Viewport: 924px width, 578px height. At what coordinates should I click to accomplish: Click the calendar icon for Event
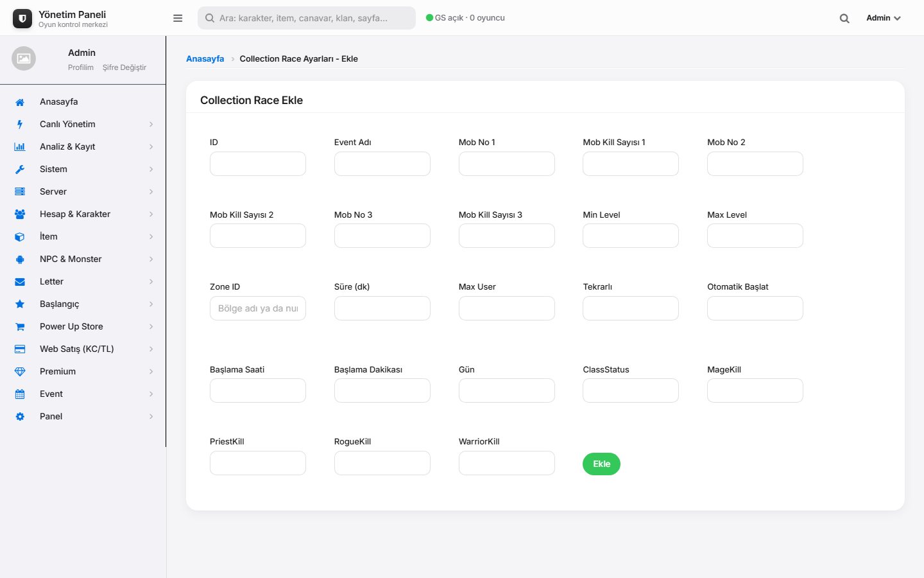(x=20, y=394)
